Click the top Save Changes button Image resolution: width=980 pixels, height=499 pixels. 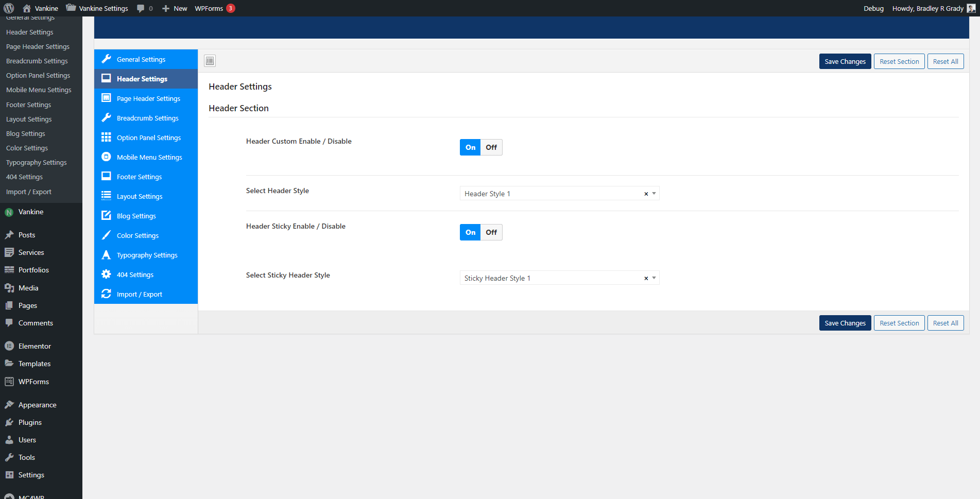tap(845, 61)
